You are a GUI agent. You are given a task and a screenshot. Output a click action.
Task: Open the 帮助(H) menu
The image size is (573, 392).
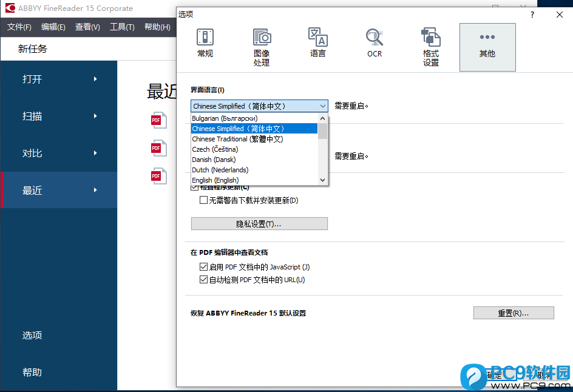pyautogui.click(x=157, y=27)
